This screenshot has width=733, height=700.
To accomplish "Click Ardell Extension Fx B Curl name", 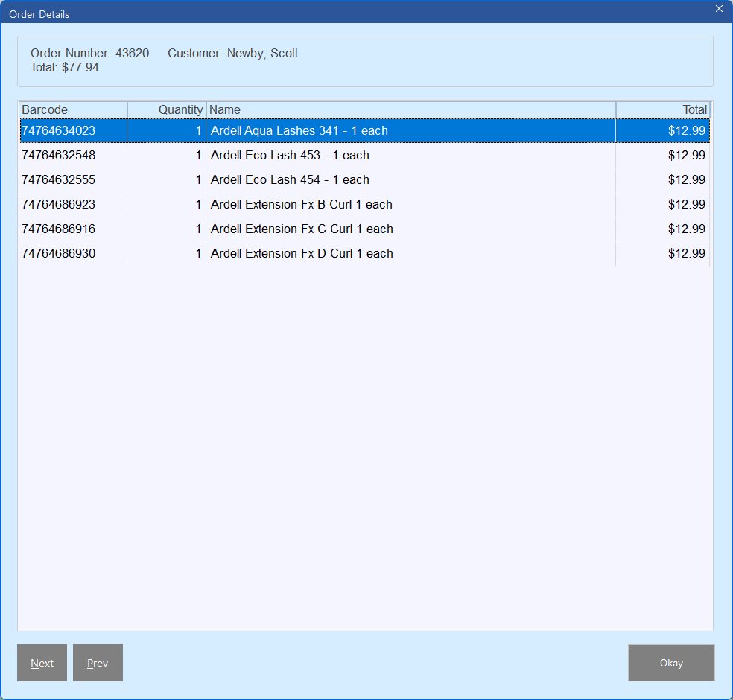I will click(x=302, y=204).
